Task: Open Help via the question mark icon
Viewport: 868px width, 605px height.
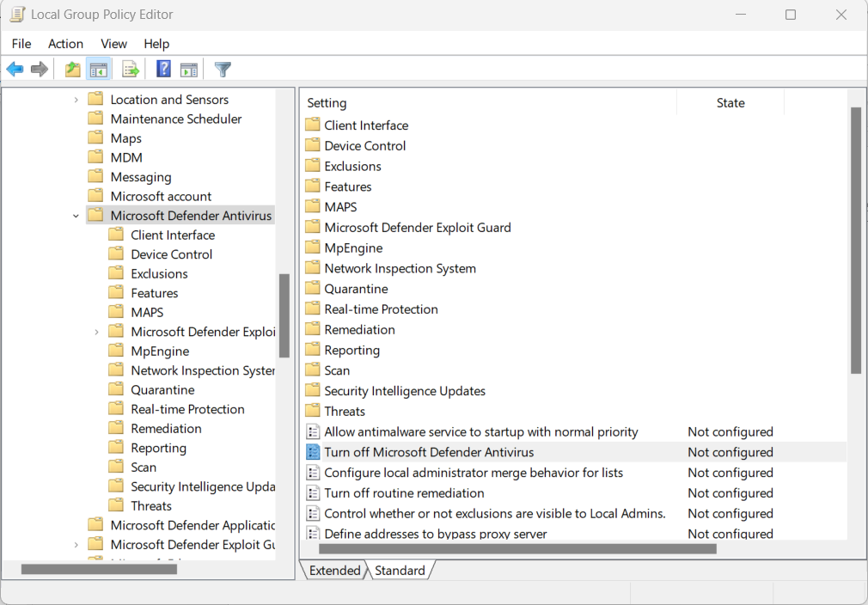Action: [x=163, y=70]
